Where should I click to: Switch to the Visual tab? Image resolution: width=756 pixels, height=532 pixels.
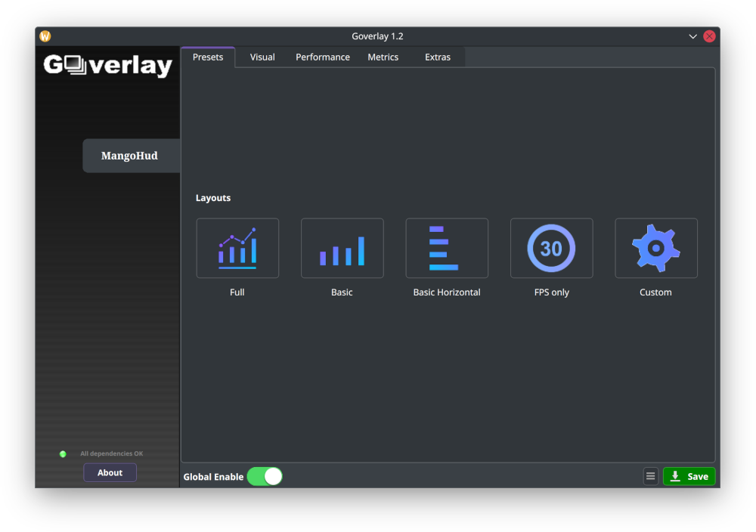coord(262,57)
